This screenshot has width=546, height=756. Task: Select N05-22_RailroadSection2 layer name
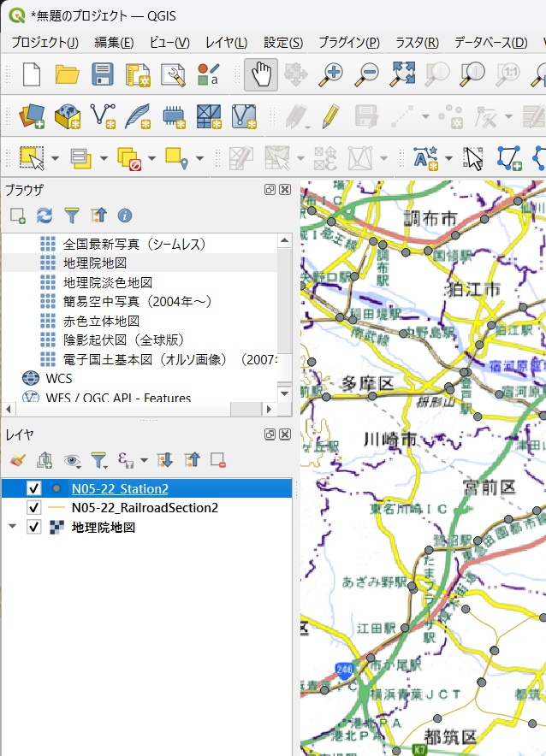click(145, 508)
